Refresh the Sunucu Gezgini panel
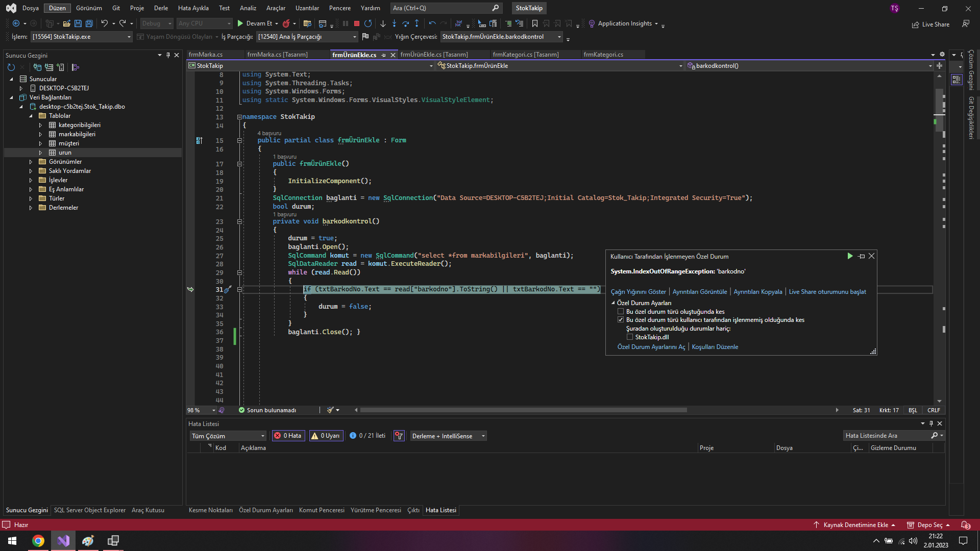Screen dimensions: 980x551 click(x=11, y=67)
